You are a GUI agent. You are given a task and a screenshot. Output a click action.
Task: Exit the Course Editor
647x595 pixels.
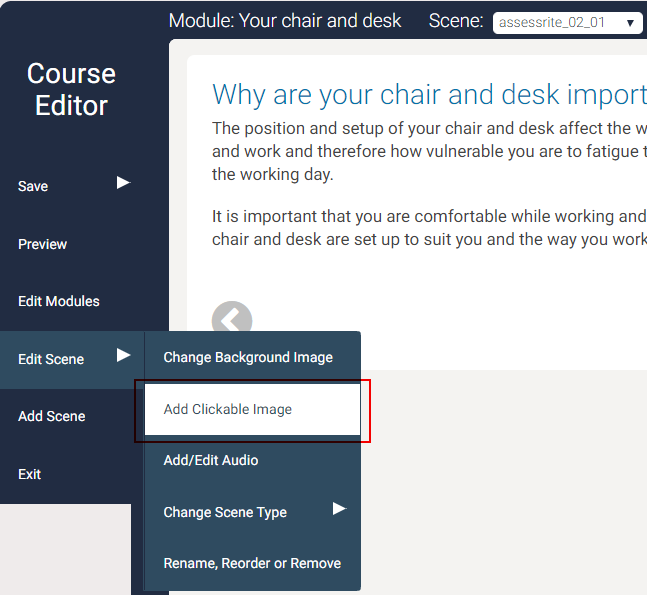[x=30, y=474]
